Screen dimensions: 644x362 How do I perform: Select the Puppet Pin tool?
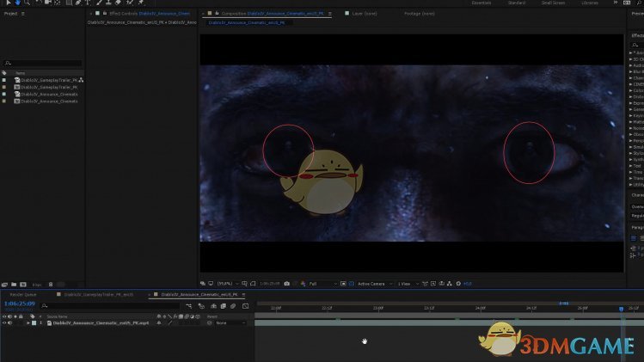click(x=141, y=3)
